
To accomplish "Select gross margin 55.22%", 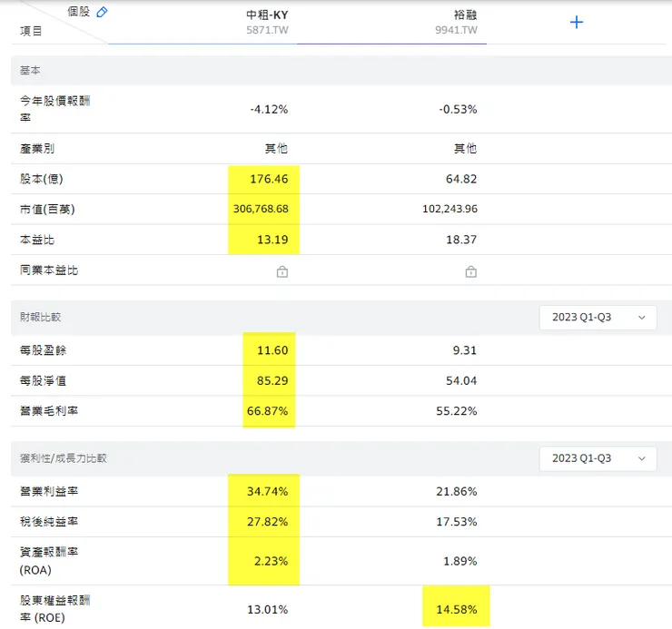I will tap(457, 411).
